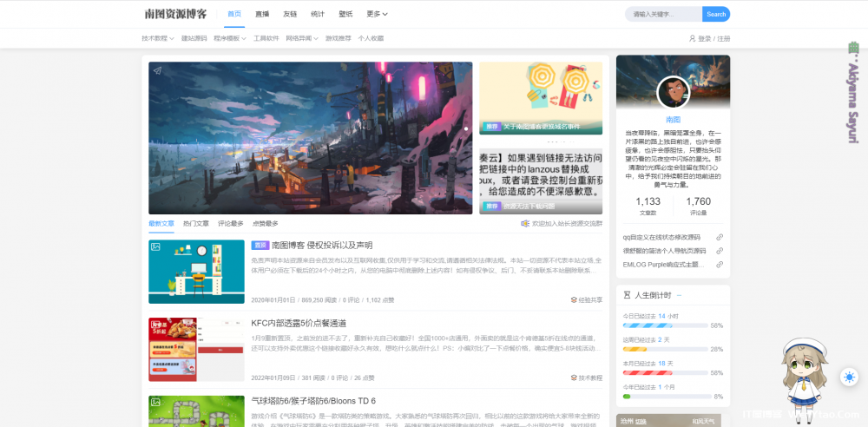Click 本月已经过去 red progress bar

(666, 372)
